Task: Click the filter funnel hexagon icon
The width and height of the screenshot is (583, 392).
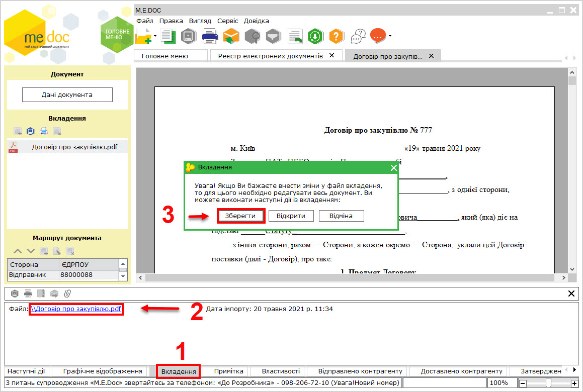Action: click(x=273, y=36)
